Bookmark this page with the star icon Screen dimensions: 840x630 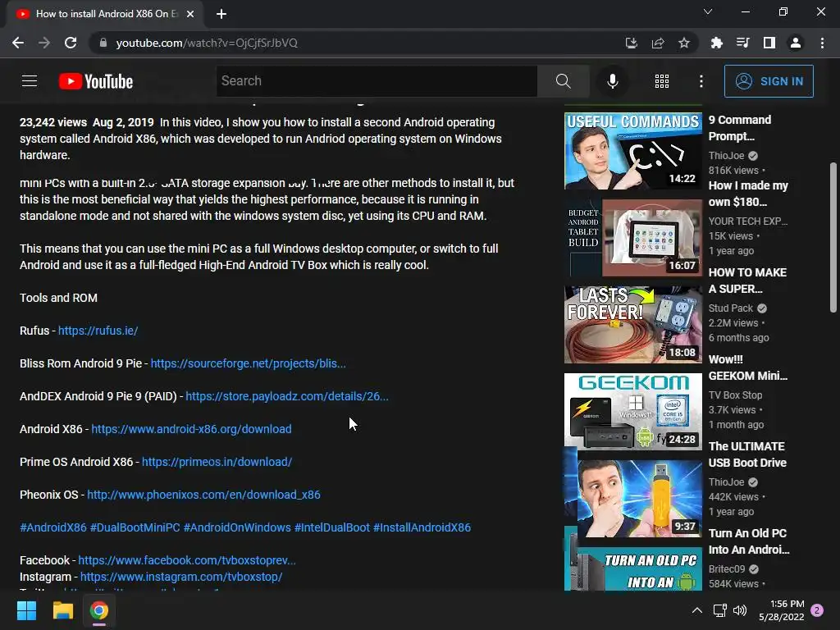683,43
